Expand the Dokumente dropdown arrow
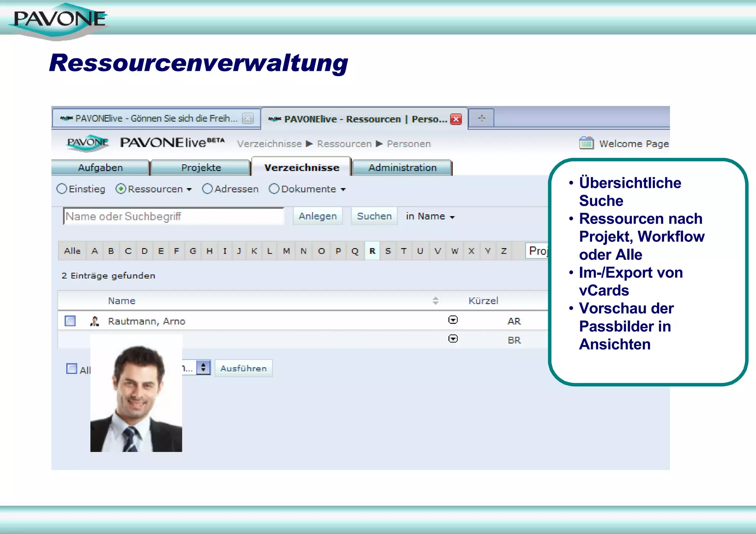Image resolution: width=756 pixels, height=534 pixels. tap(343, 190)
